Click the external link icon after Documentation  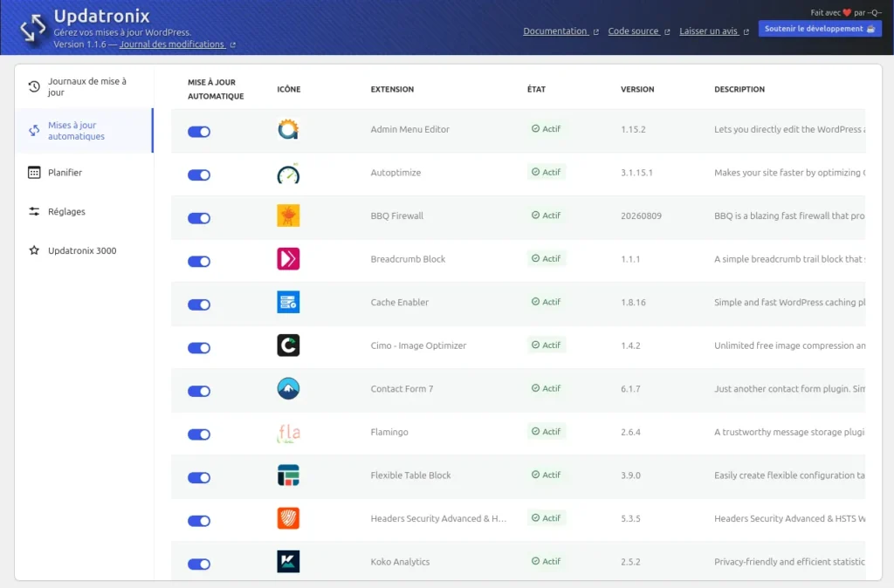(x=595, y=32)
